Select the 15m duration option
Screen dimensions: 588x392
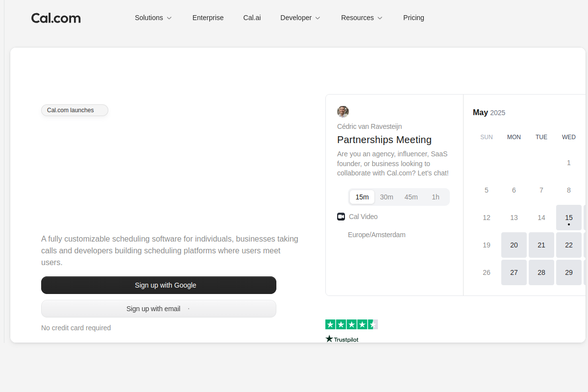pos(362,197)
